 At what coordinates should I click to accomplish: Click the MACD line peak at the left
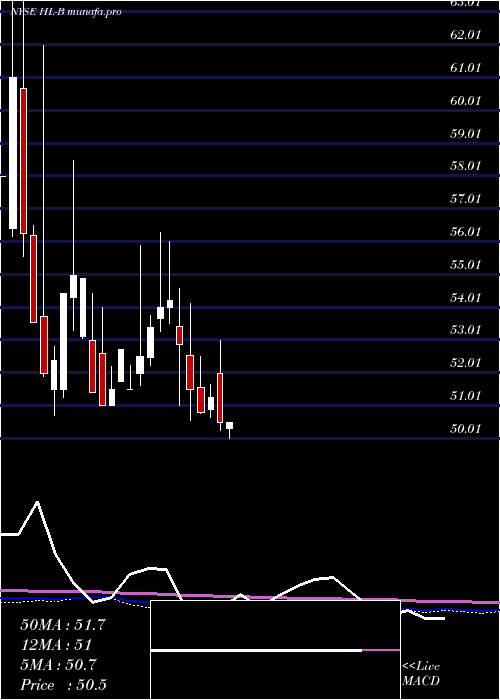tap(38, 503)
